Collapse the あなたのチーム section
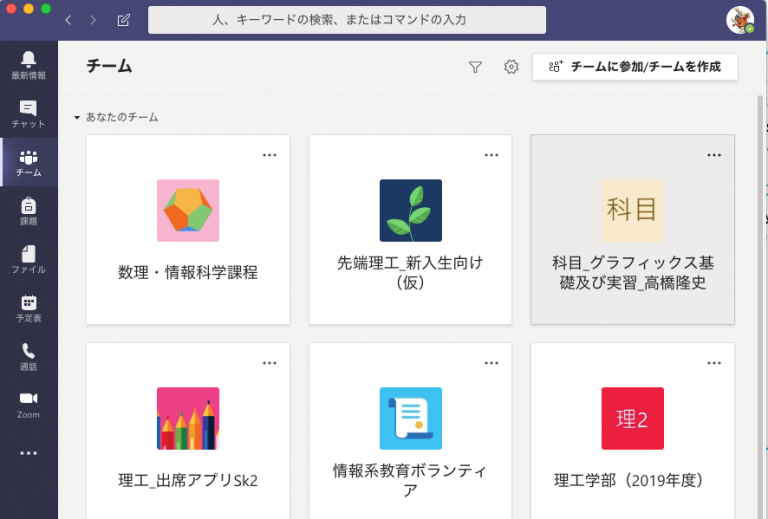This screenshot has width=768, height=519. click(x=77, y=118)
